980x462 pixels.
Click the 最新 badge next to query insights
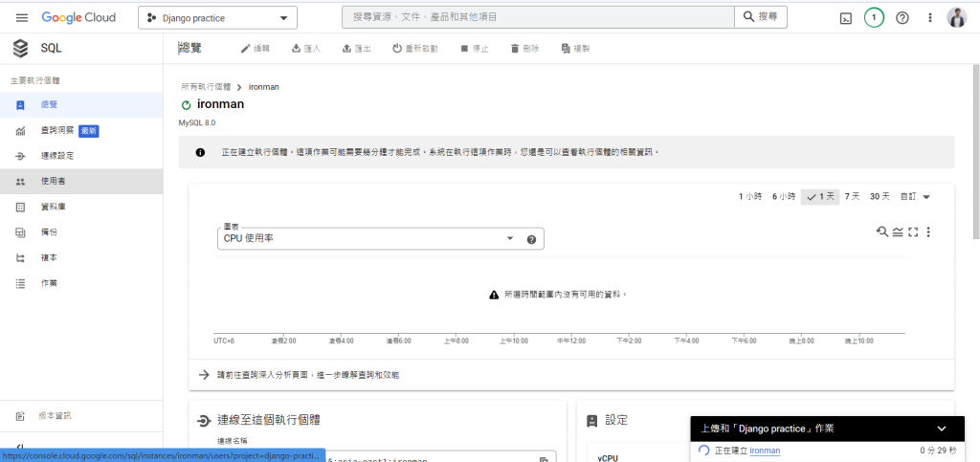click(89, 131)
